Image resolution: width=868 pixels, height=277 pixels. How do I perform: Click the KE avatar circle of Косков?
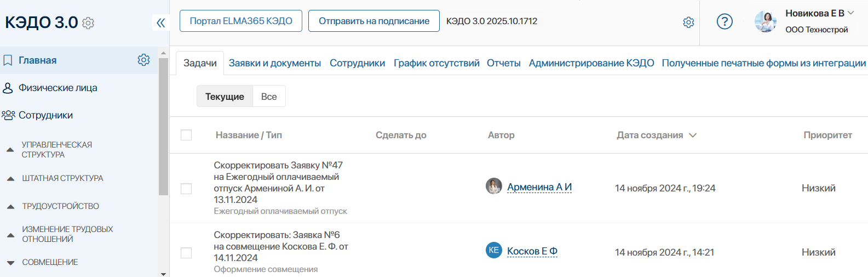coord(494,250)
